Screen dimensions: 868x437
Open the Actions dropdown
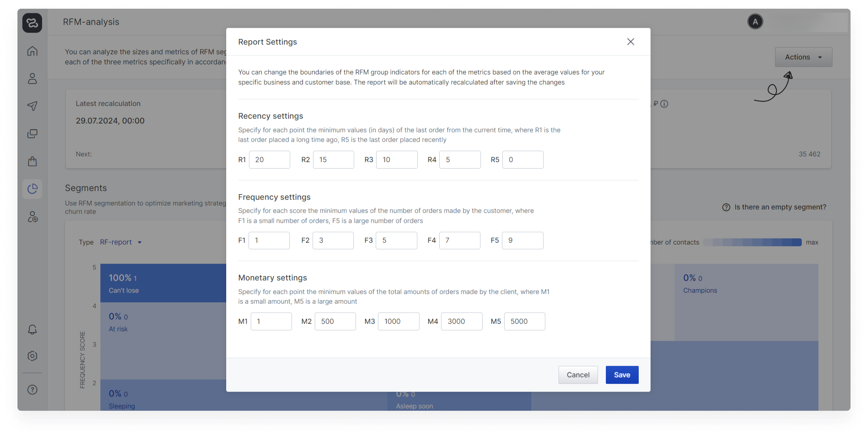coord(803,57)
